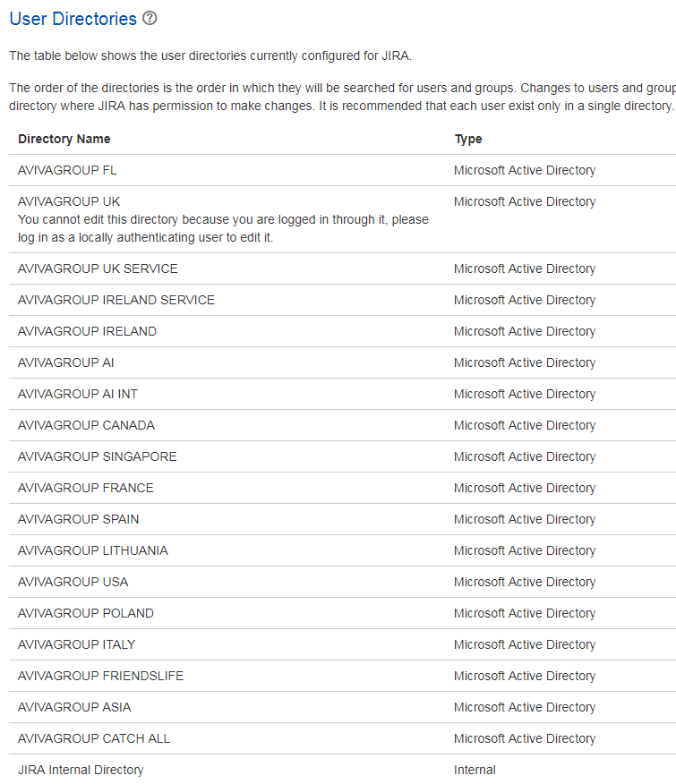The image size is (676, 784).
Task: Click the JIRA Internal Directory entry
Action: pyautogui.click(x=81, y=770)
